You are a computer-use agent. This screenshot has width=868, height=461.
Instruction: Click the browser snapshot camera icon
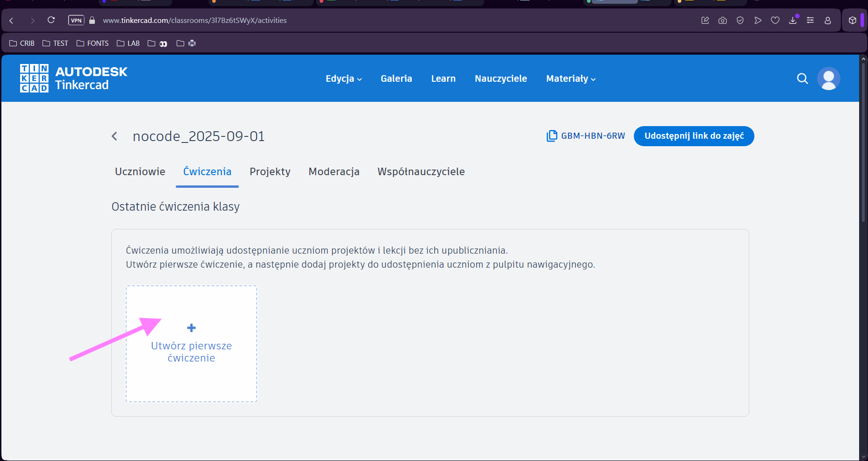click(723, 21)
